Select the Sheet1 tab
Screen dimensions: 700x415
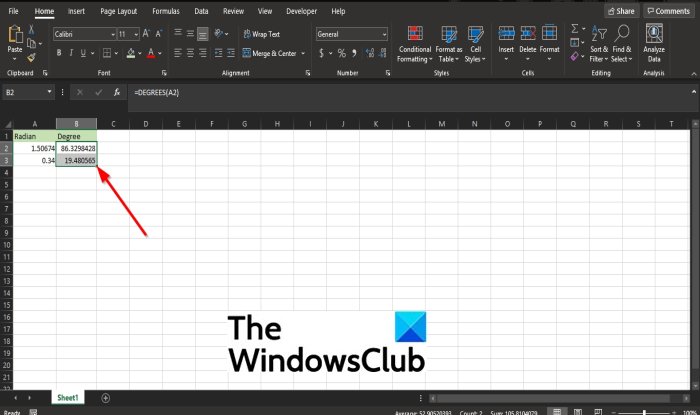(x=67, y=397)
